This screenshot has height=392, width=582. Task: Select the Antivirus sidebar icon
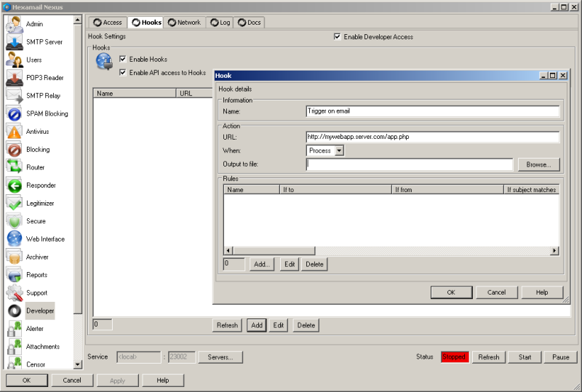(x=15, y=132)
